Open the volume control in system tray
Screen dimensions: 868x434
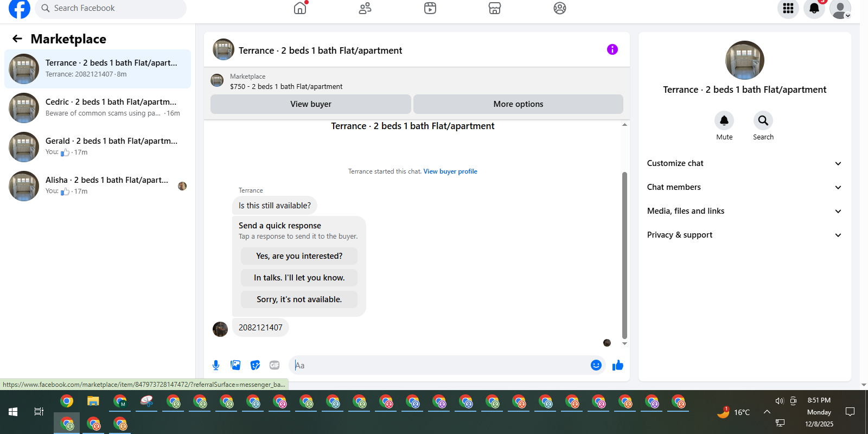coord(780,401)
